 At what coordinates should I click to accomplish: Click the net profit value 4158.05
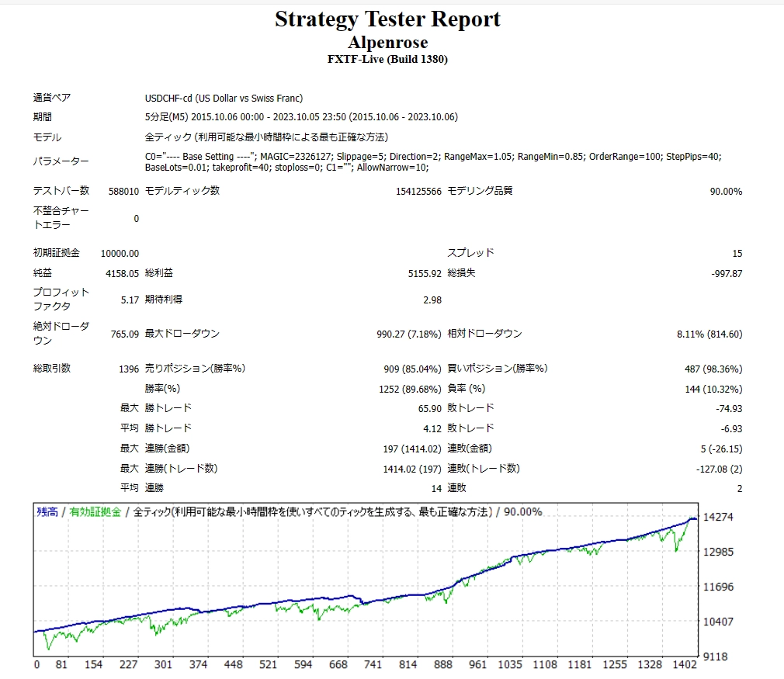123,273
